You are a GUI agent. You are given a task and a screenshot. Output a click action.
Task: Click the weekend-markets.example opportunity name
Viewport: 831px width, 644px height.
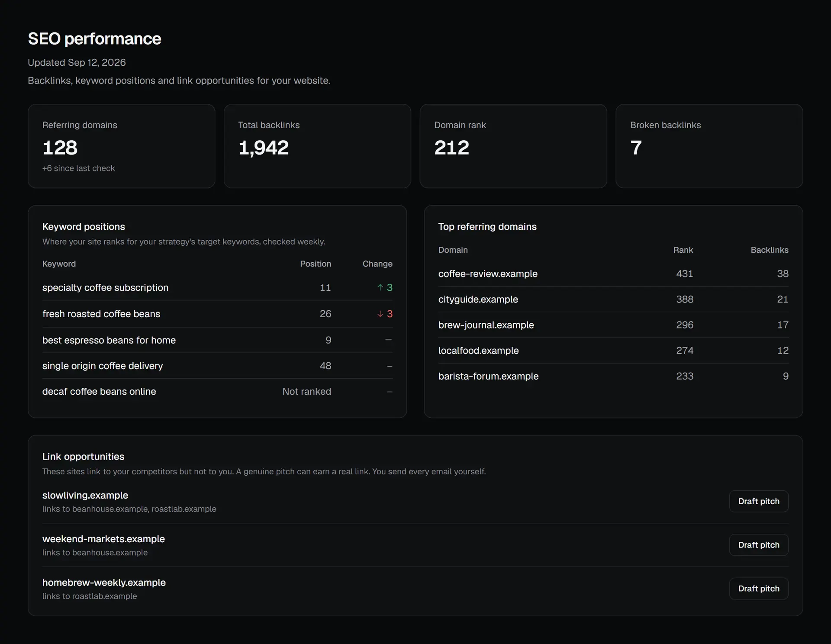(x=103, y=539)
